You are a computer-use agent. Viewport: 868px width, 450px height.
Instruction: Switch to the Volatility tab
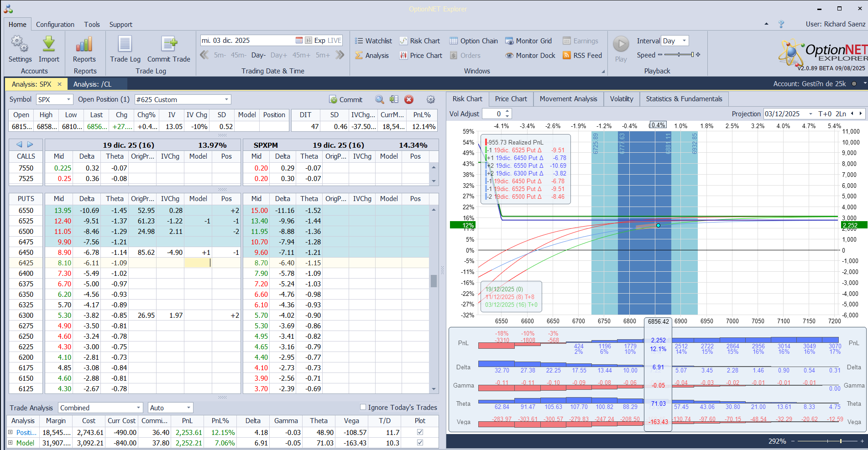622,99
